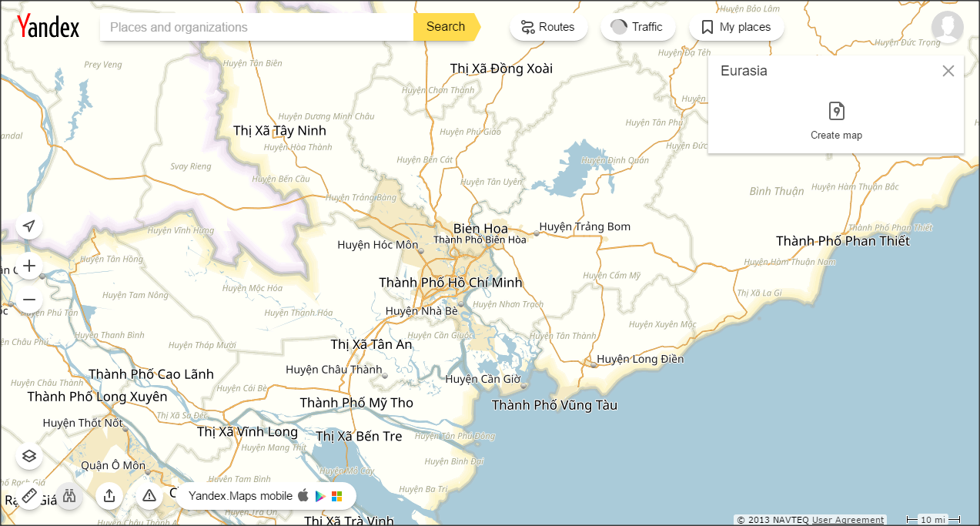
Task: Click the share map icon
Action: (x=109, y=495)
